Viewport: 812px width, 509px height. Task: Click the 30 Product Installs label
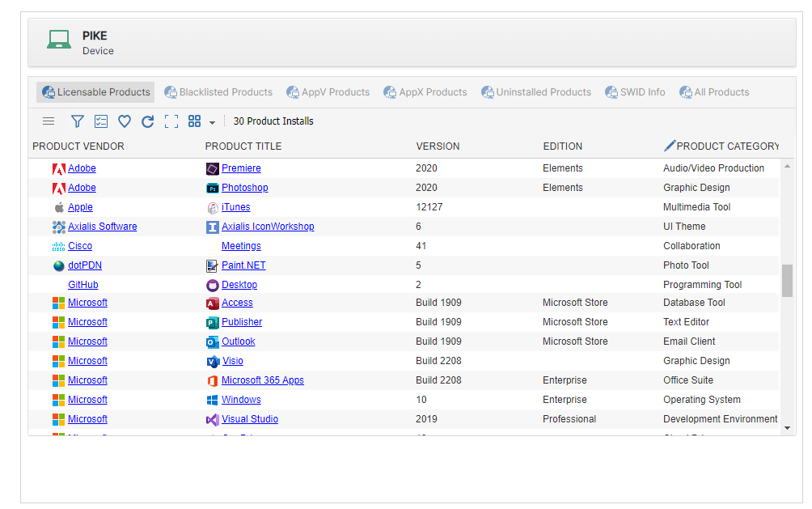(x=273, y=121)
